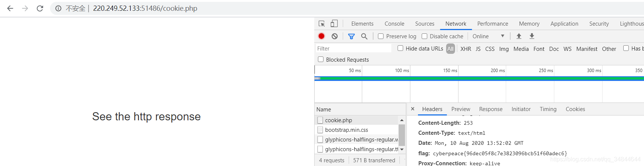
Task: Filter requests by WS
Action: 567,49
